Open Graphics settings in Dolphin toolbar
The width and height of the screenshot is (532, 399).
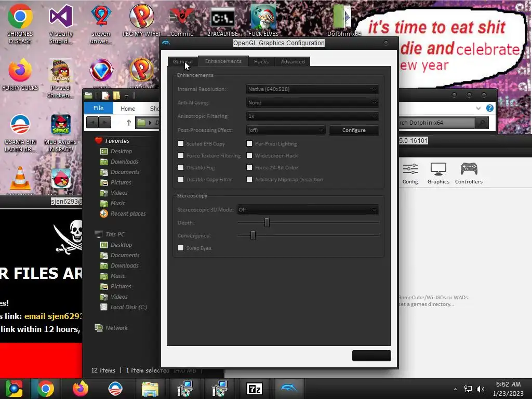(x=438, y=174)
